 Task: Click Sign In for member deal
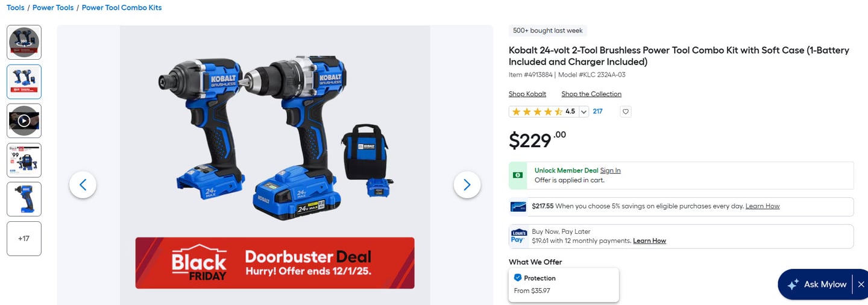(x=610, y=171)
